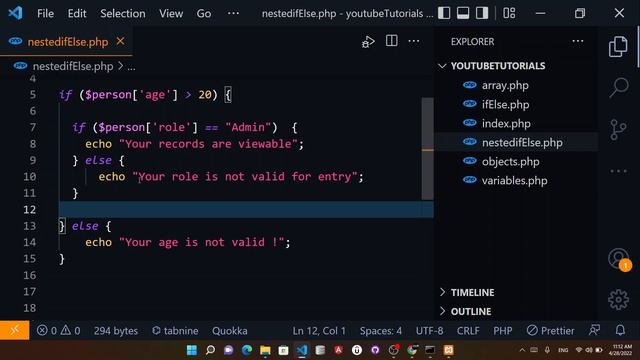Open Problems via errors and warnings count
640x360 pixels.
click(58, 331)
